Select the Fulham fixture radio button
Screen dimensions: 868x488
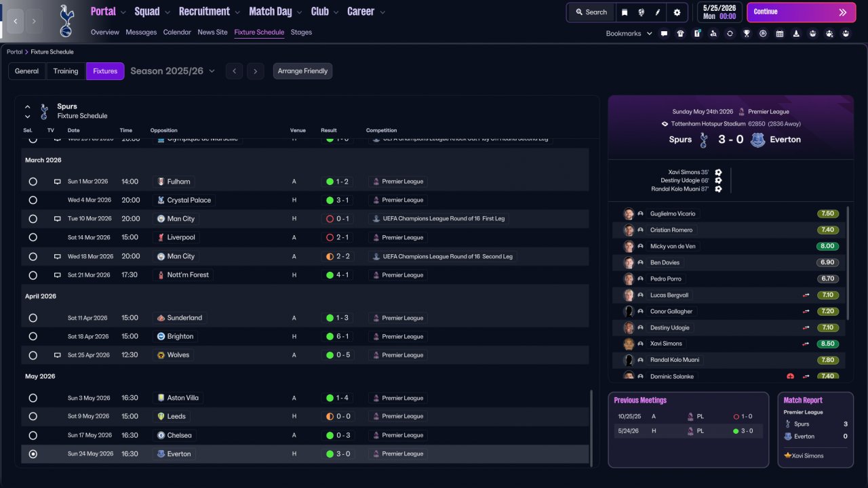(x=33, y=182)
